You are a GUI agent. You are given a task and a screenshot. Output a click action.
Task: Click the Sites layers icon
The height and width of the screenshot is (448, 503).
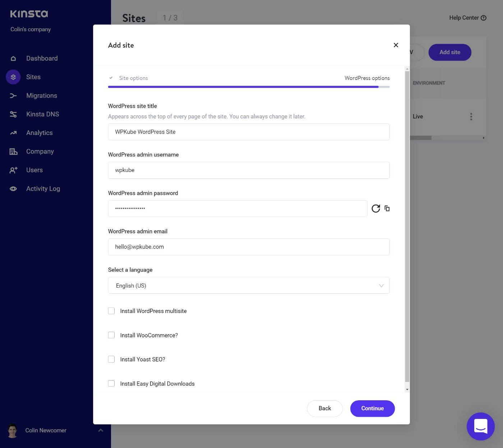(13, 77)
